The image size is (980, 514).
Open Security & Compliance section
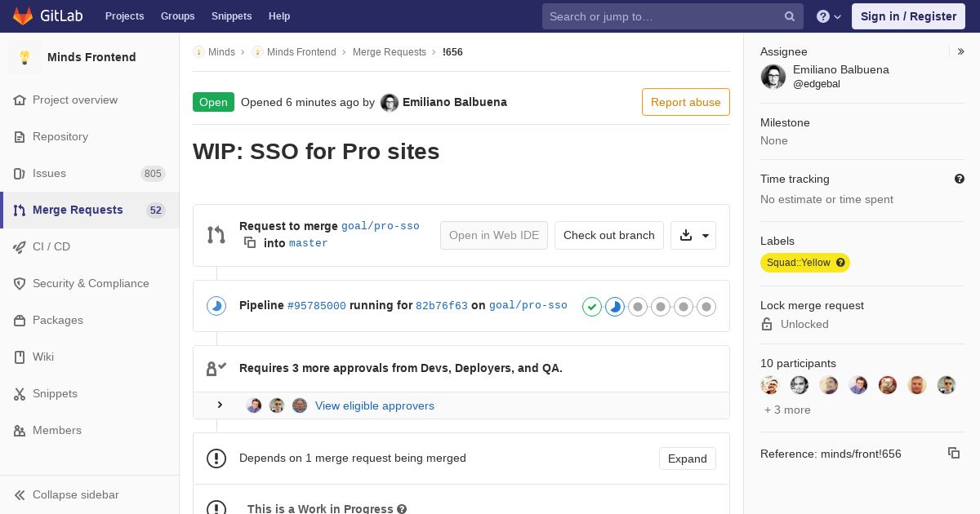91,283
